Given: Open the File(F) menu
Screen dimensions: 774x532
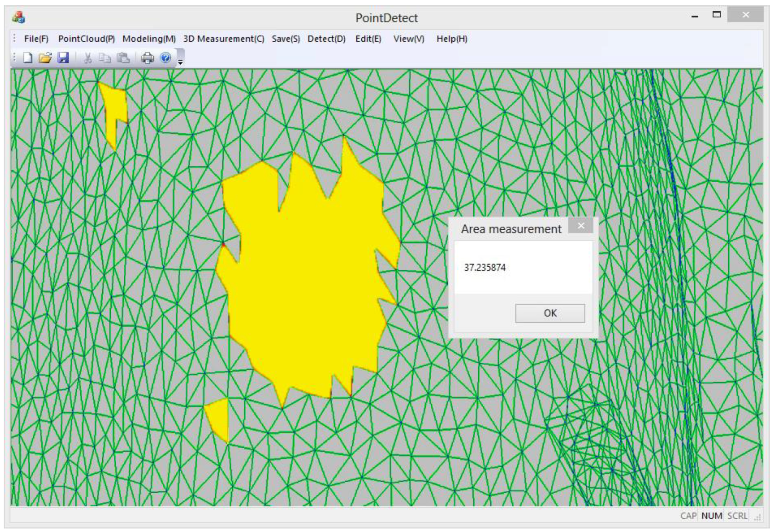Looking at the screenshot, I should 36,39.
